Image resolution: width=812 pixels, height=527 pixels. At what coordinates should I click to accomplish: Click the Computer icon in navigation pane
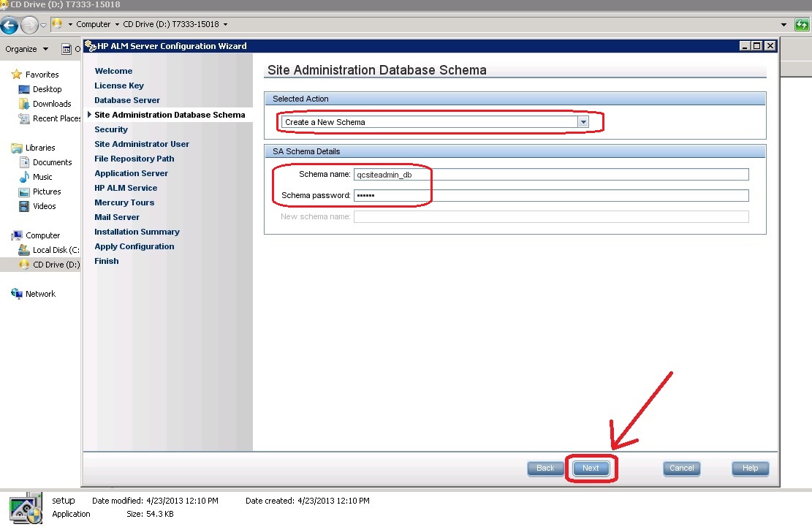(x=17, y=235)
